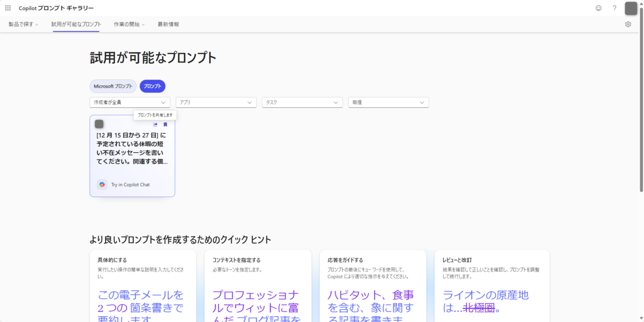Click the 試用が可能なプロンプト page heading
Screen dimensions: 644x322
point(153,58)
